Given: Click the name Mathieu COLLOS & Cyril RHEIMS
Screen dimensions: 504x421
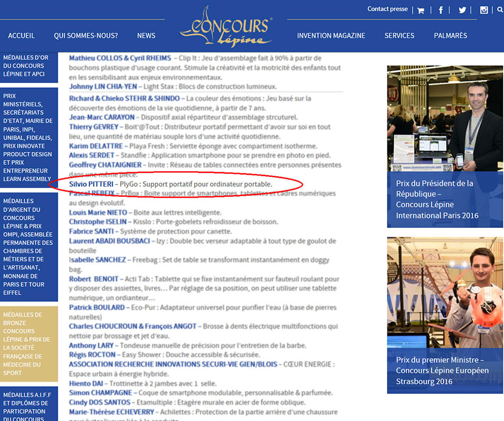Looking at the screenshot, I should click(x=120, y=58).
